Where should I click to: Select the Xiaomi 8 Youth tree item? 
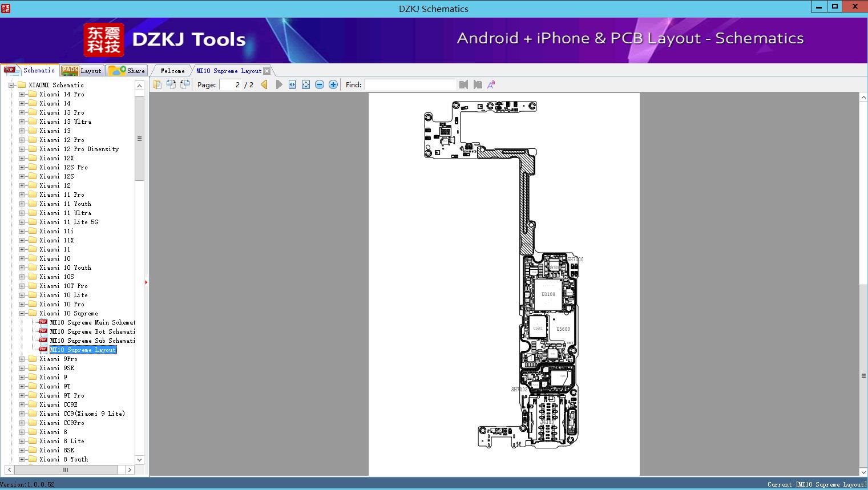63,459
